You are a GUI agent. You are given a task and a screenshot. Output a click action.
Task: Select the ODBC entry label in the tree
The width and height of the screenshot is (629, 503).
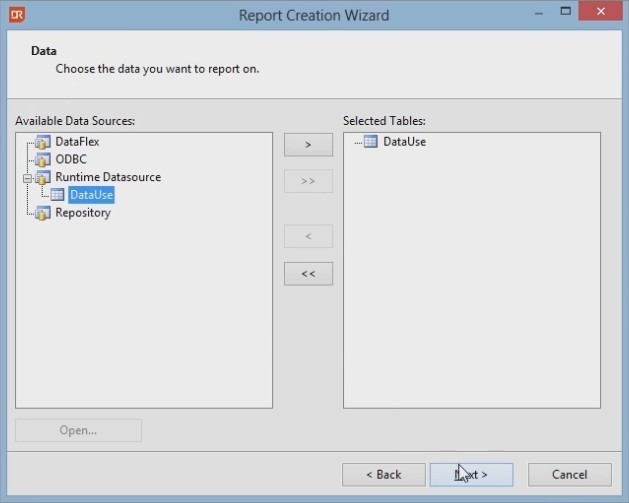(72, 160)
